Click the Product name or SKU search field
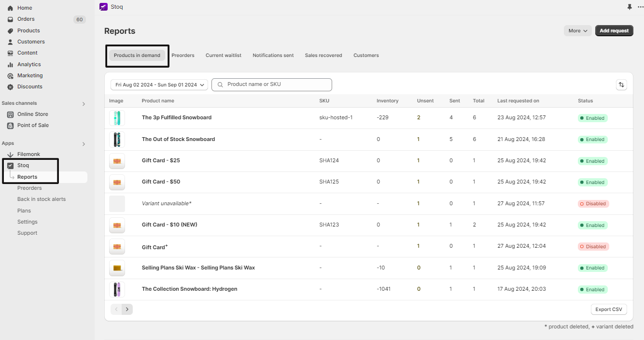644x340 pixels. coord(272,85)
